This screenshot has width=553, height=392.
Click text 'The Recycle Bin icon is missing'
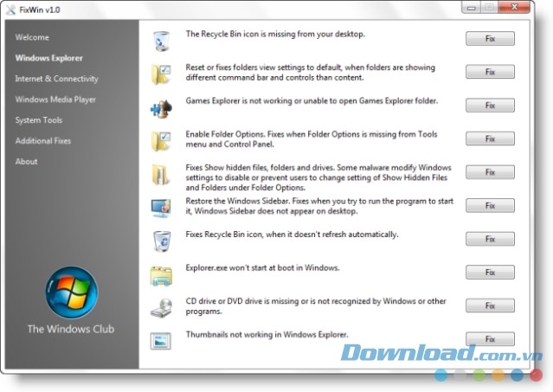pyautogui.click(x=275, y=35)
